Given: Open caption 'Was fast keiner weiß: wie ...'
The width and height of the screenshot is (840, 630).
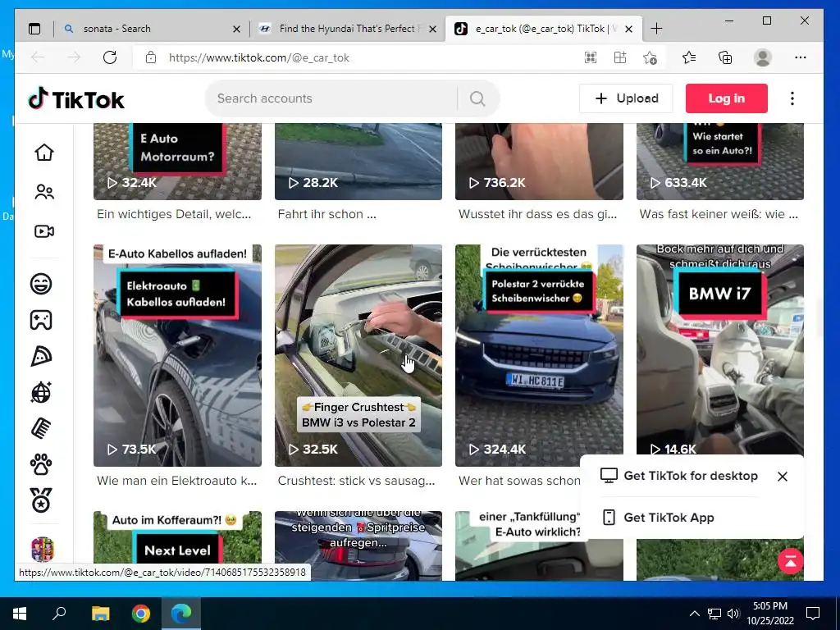Looking at the screenshot, I should pos(719,214).
